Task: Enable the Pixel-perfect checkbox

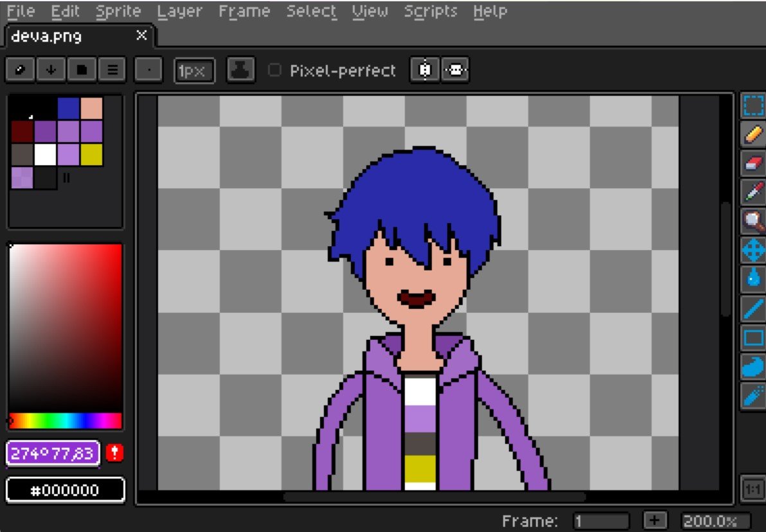Action: point(274,71)
